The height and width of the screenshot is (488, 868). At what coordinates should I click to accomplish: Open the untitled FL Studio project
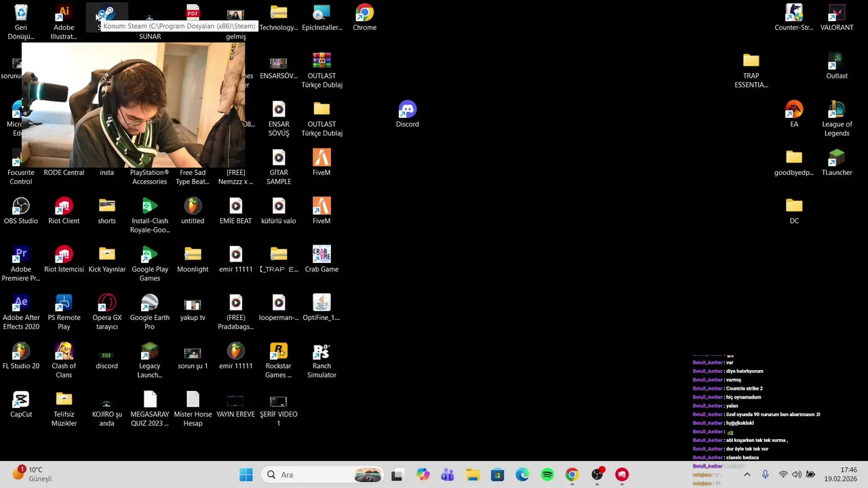[x=193, y=211]
